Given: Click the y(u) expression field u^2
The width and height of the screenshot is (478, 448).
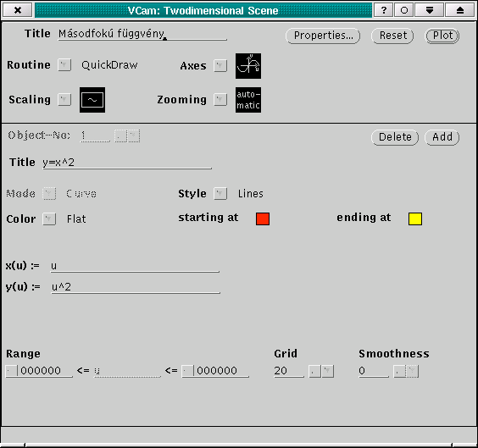Looking at the screenshot, I should coord(136,287).
